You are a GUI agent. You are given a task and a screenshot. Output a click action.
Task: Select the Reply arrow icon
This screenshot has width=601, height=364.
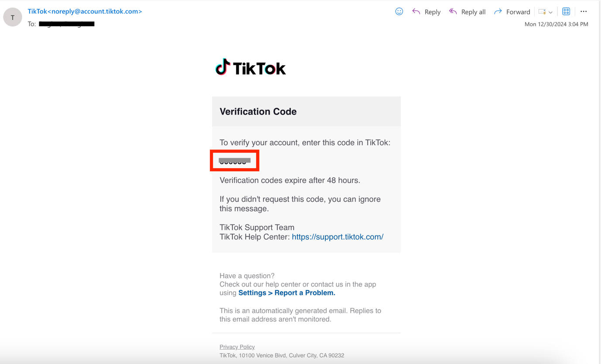pyautogui.click(x=416, y=11)
